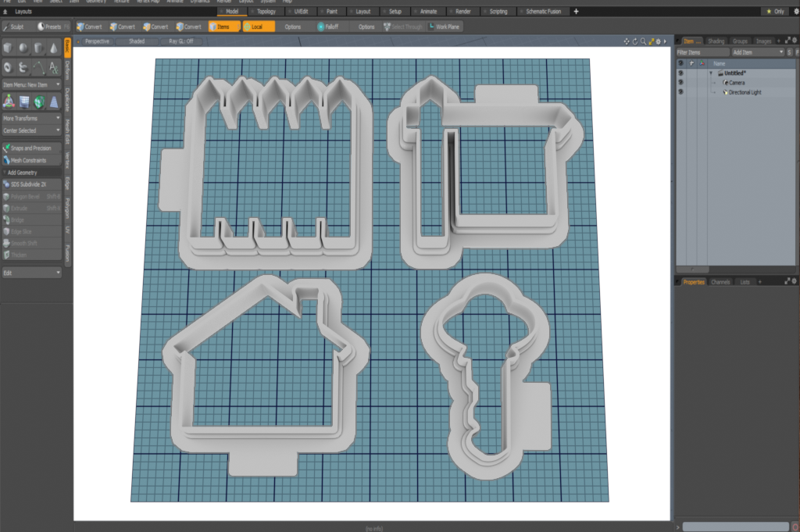Open Properties panel gear settings
Screen dimensions: 800x532
click(795, 281)
